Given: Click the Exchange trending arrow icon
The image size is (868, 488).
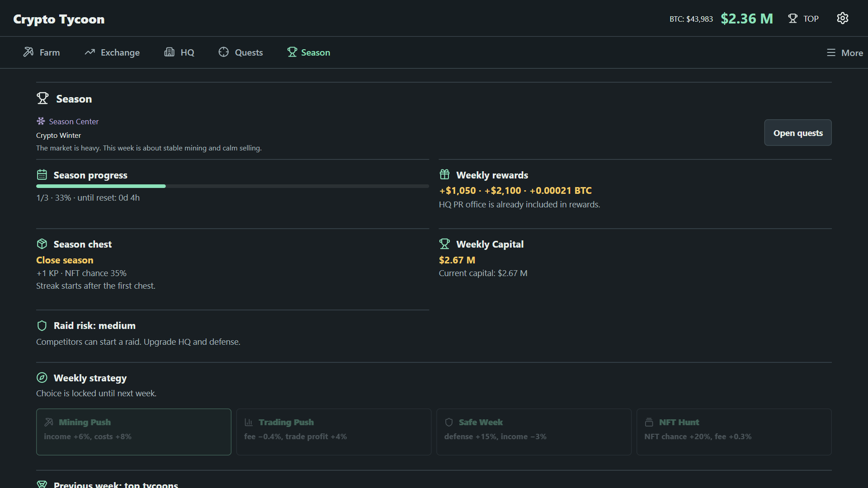Looking at the screenshot, I should [90, 52].
